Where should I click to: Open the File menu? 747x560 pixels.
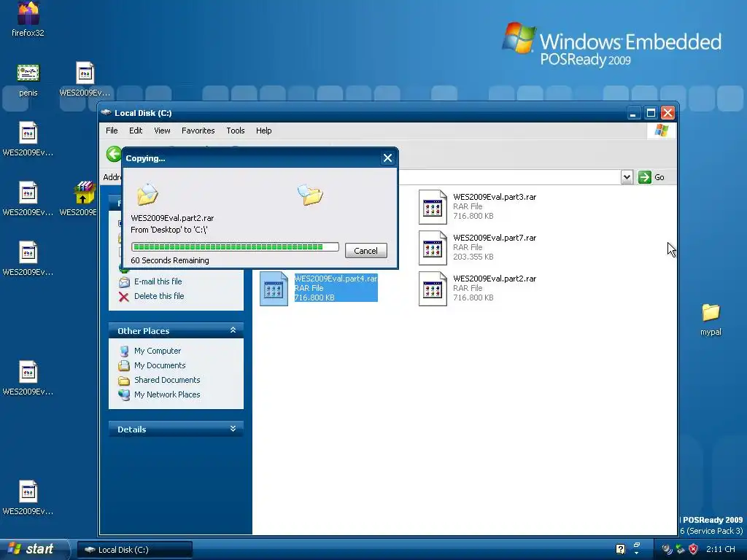[x=112, y=131]
